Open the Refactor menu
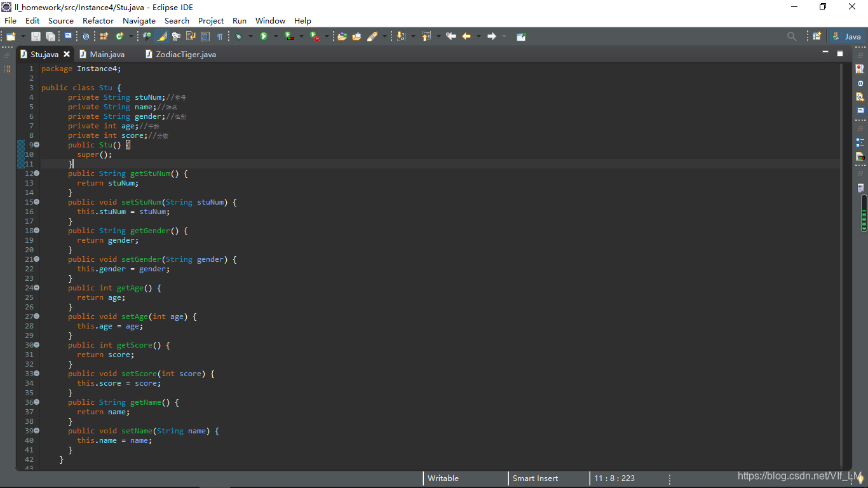Viewport: 868px width, 488px height. [x=98, y=20]
